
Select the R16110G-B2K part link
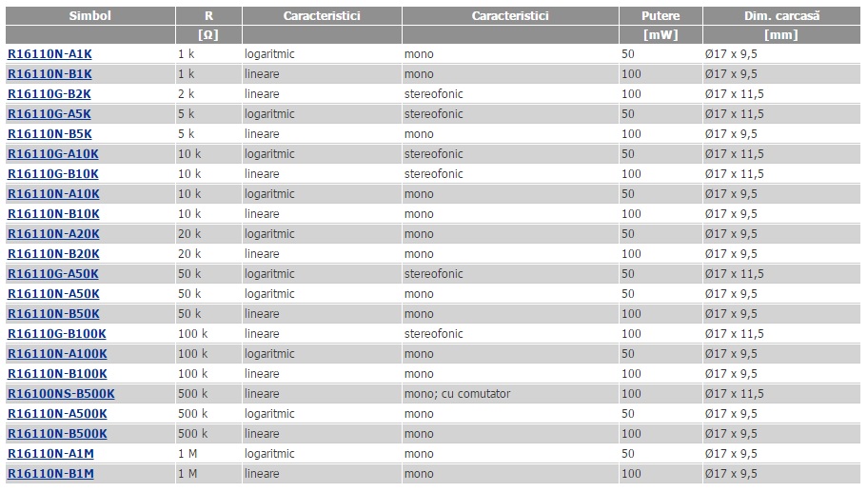[x=49, y=94]
